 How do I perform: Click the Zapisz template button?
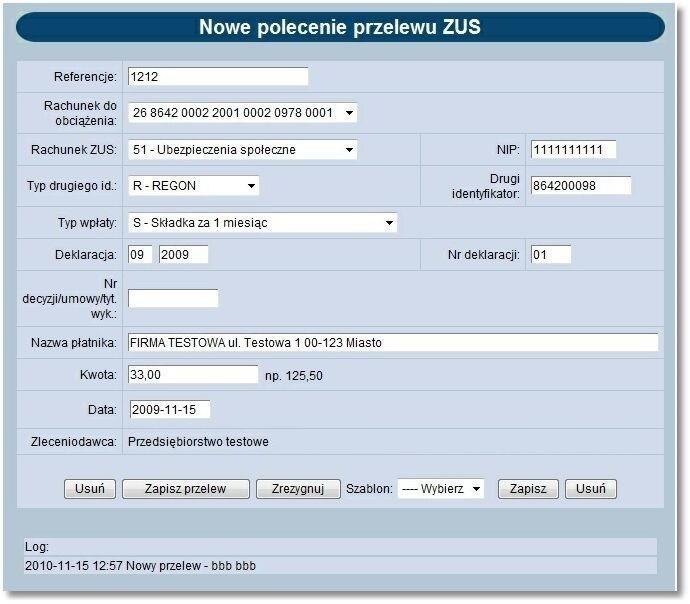[528, 489]
